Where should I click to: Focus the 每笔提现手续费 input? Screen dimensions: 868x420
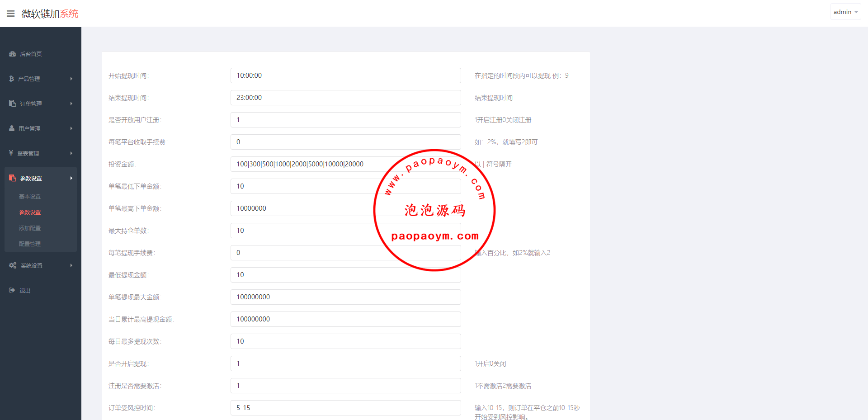(346, 253)
